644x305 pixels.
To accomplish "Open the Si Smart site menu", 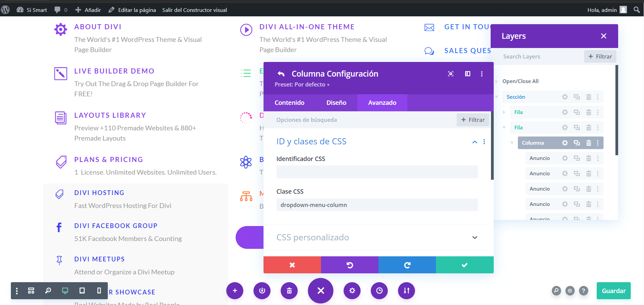I will [x=32, y=10].
